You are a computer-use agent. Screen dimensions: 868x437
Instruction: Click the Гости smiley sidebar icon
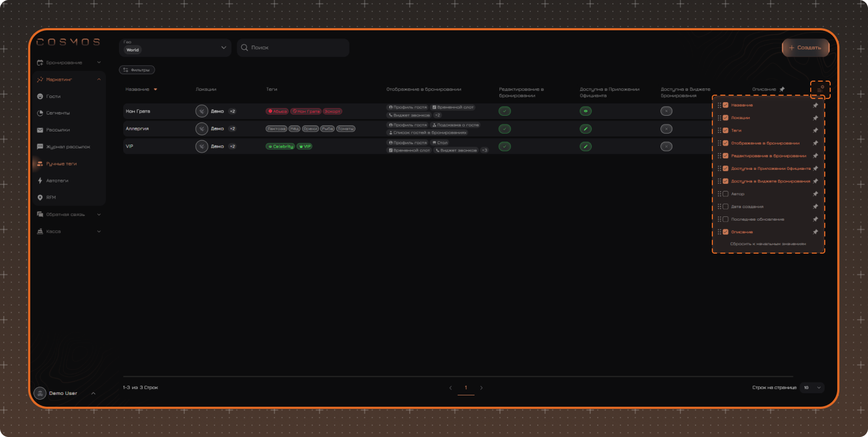point(40,96)
